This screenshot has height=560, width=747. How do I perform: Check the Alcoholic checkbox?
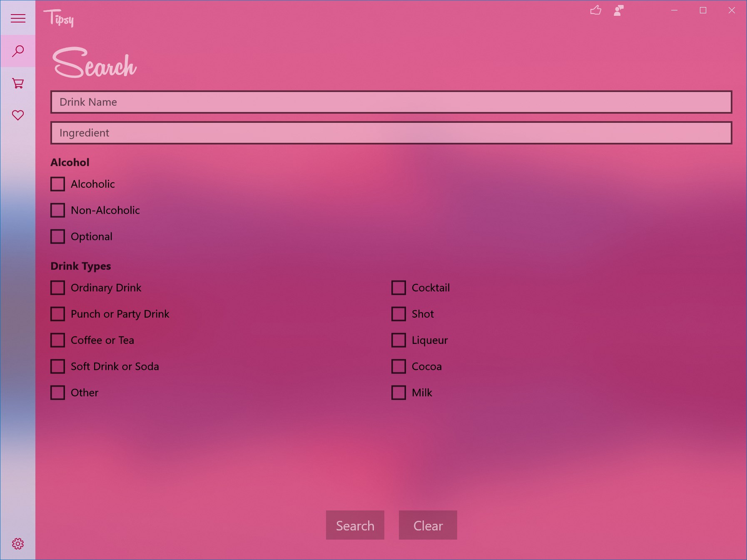click(58, 184)
